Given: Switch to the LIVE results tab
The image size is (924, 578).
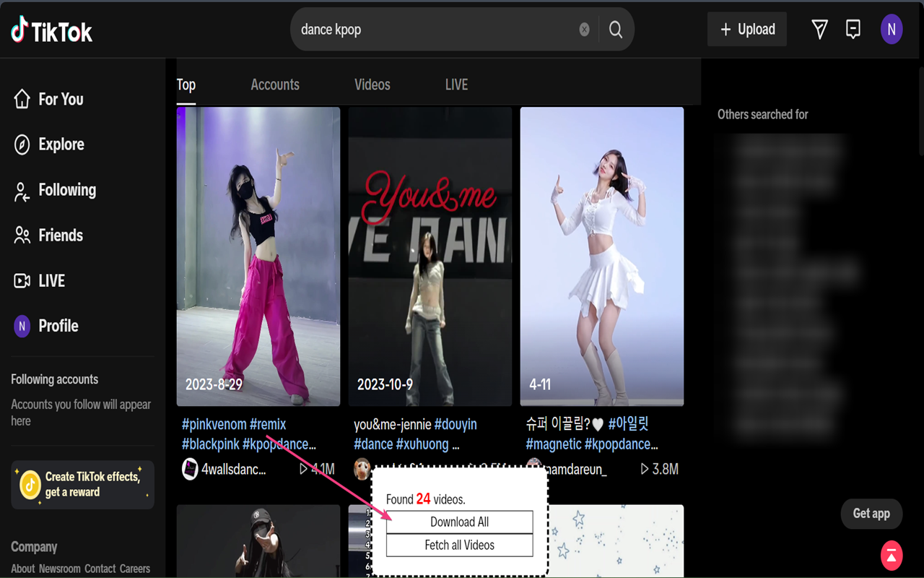Looking at the screenshot, I should click(457, 85).
